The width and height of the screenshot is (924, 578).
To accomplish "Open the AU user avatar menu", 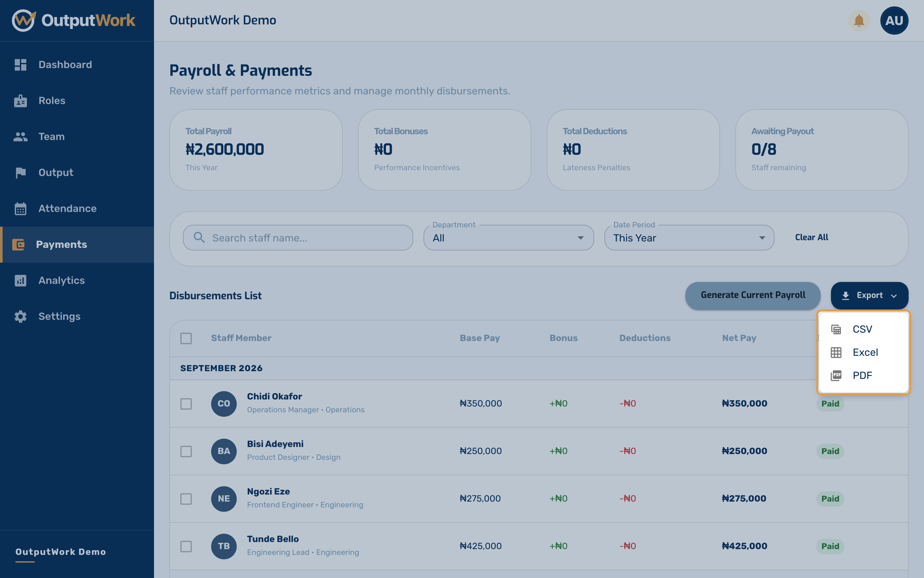I will 894,20.
